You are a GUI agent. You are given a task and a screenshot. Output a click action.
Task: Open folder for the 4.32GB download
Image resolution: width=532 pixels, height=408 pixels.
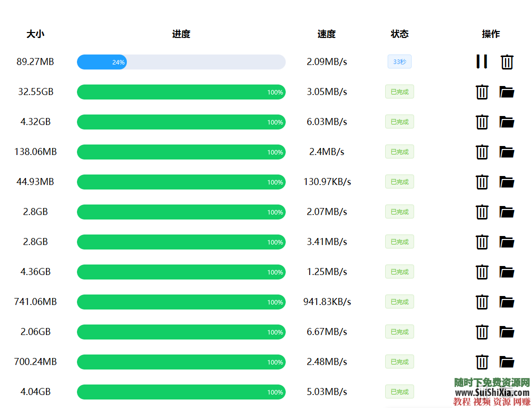[507, 122]
